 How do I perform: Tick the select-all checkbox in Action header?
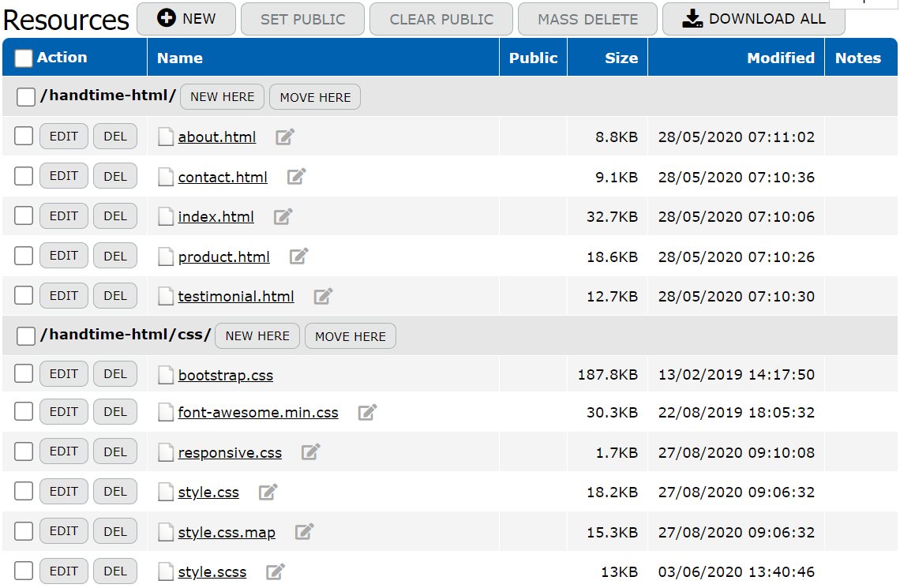coord(24,58)
